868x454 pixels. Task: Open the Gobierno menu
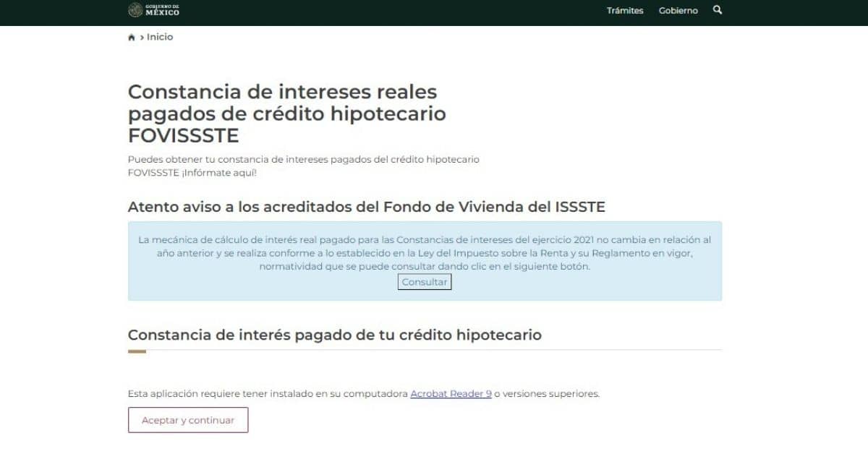(678, 11)
